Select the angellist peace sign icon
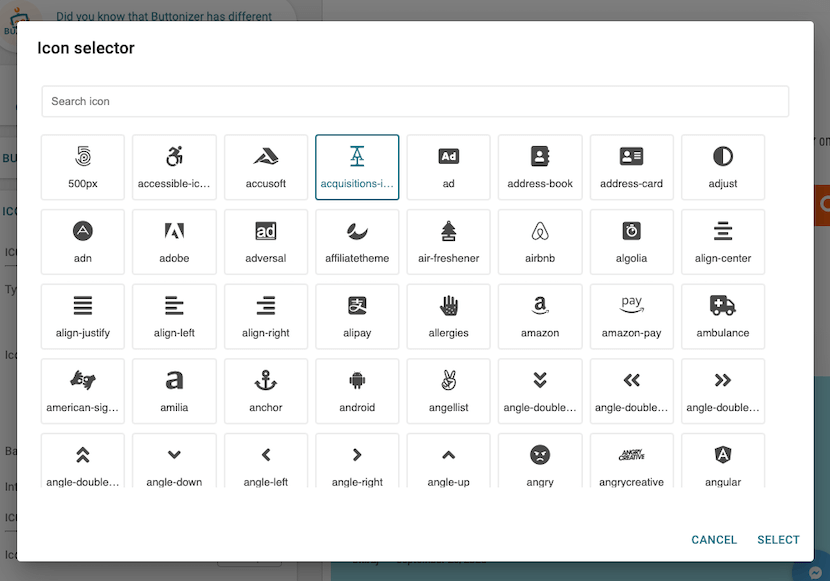The image size is (830, 581). 448,391
